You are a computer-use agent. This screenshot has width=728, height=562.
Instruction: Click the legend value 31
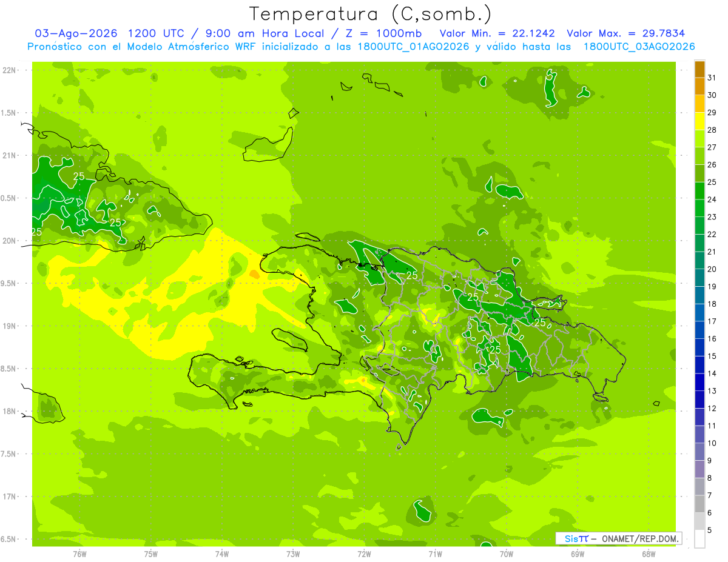click(x=713, y=78)
